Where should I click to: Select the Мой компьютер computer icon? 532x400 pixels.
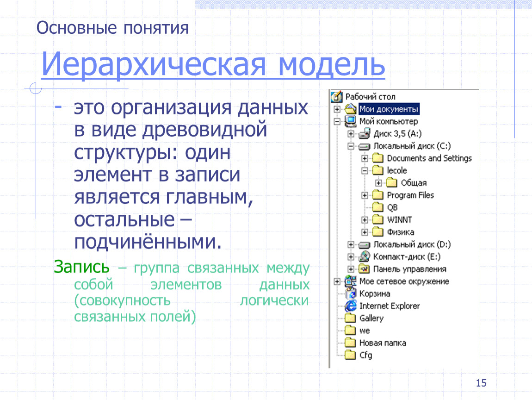coord(351,122)
